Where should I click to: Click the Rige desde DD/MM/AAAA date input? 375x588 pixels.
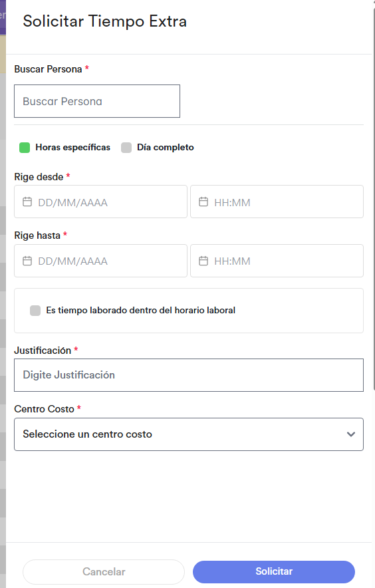click(x=100, y=202)
